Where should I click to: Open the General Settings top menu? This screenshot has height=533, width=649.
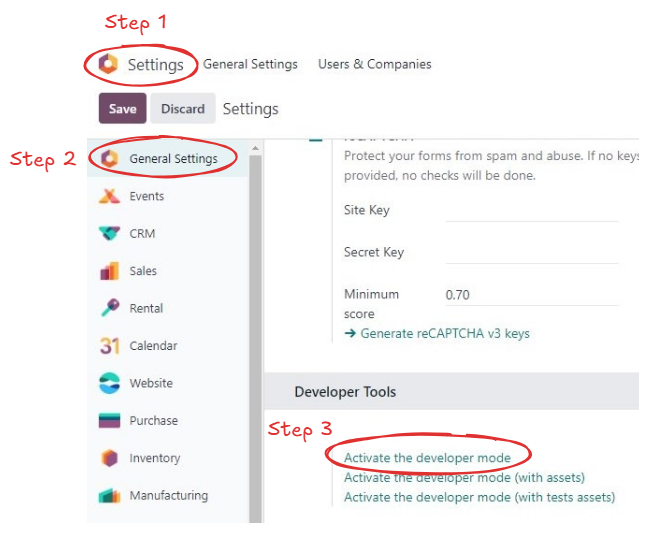click(x=250, y=64)
